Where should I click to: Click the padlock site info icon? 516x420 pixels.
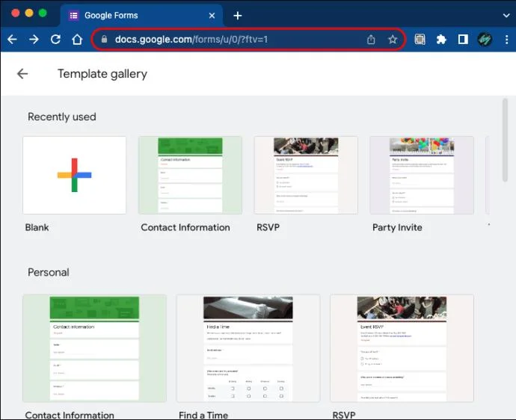[x=104, y=39]
